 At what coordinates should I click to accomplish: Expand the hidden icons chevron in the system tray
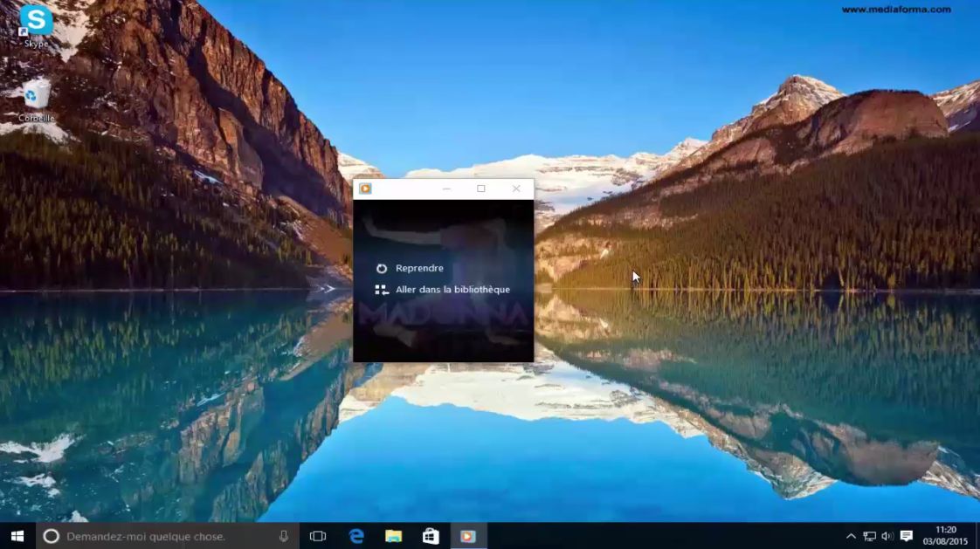[x=851, y=536]
